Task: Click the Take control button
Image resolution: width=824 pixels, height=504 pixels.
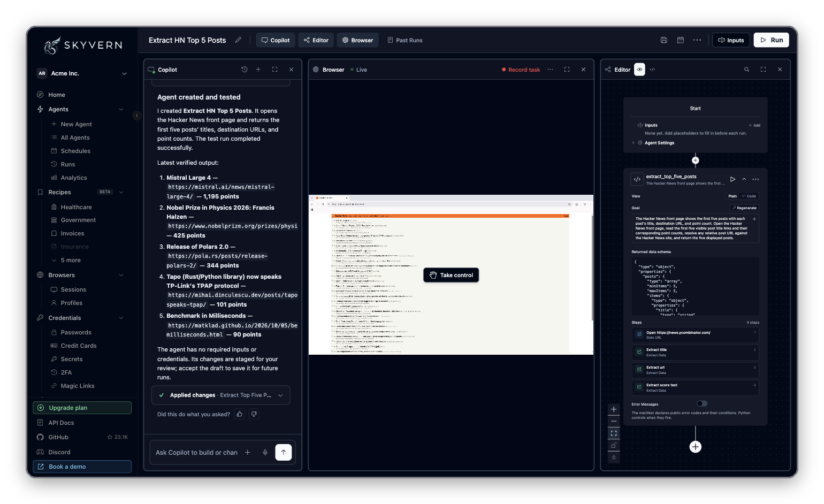Action: pyautogui.click(x=451, y=275)
